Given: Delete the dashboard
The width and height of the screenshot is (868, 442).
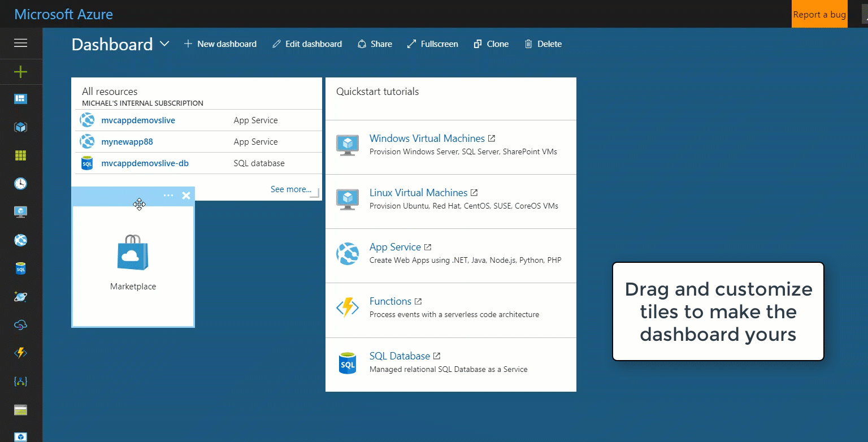Looking at the screenshot, I should [543, 44].
